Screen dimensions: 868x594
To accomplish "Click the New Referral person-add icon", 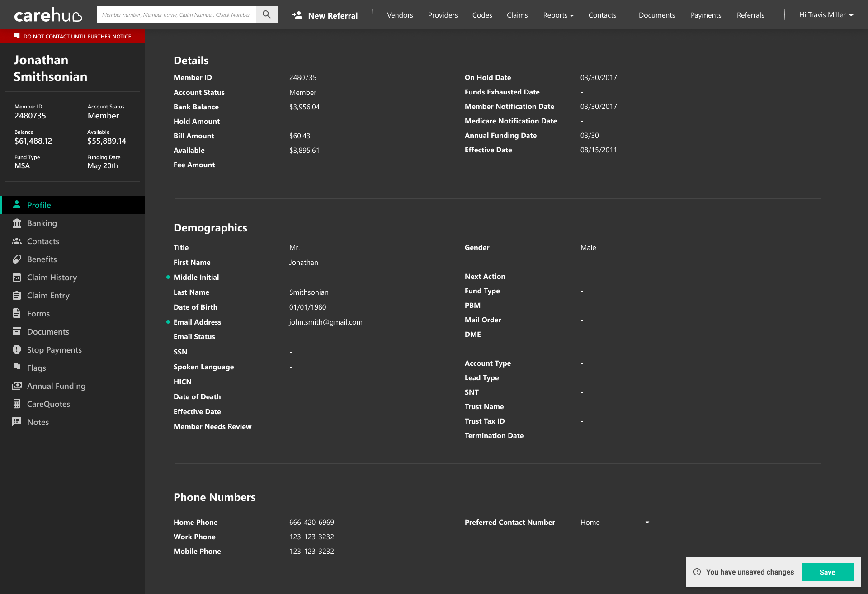I will click(297, 15).
